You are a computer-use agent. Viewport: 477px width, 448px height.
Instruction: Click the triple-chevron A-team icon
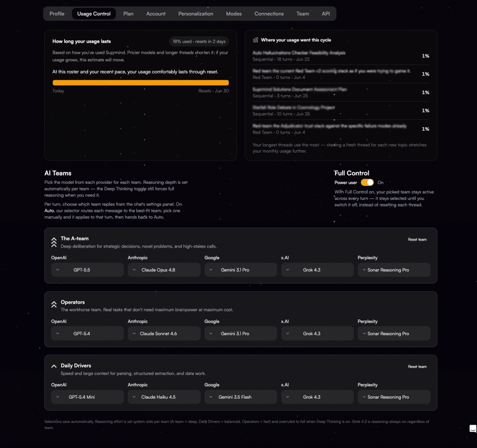(x=54, y=242)
